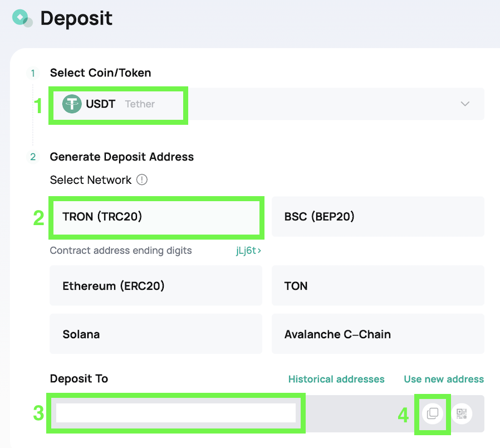This screenshot has height=448, width=500.
Task: Click the Contract address ending digits text
Action: coord(121,251)
